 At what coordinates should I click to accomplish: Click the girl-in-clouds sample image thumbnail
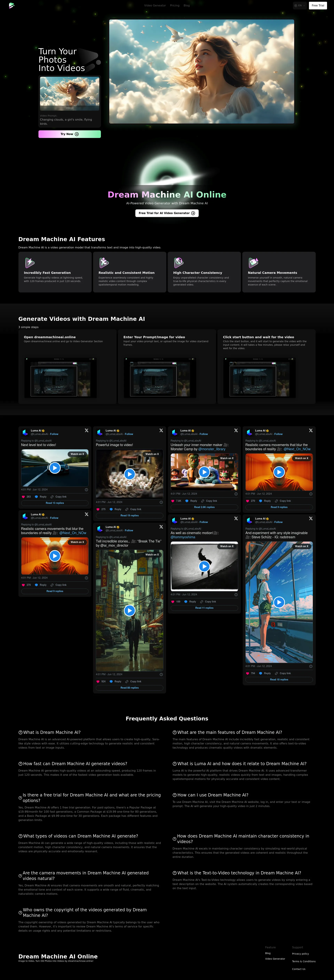tap(70, 93)
